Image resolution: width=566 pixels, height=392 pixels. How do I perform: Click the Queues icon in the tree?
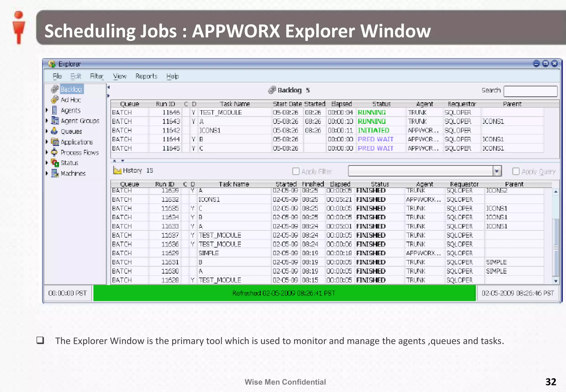[54, 131]
